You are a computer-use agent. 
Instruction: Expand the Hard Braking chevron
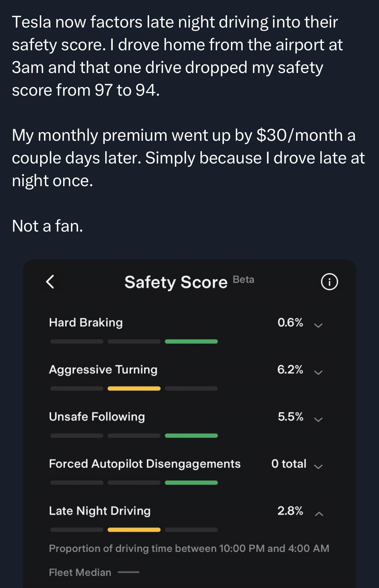pyautogui.click(x=318, y=325)
